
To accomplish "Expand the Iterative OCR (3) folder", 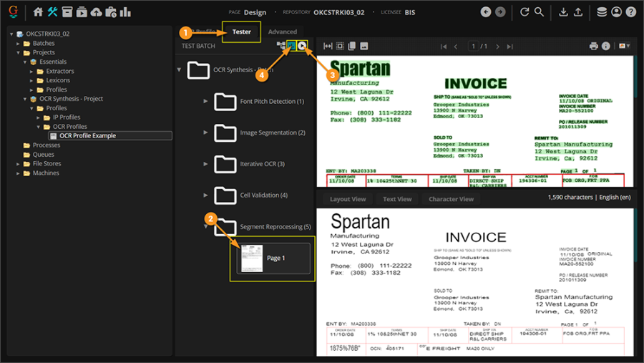I will click(206, 164).
